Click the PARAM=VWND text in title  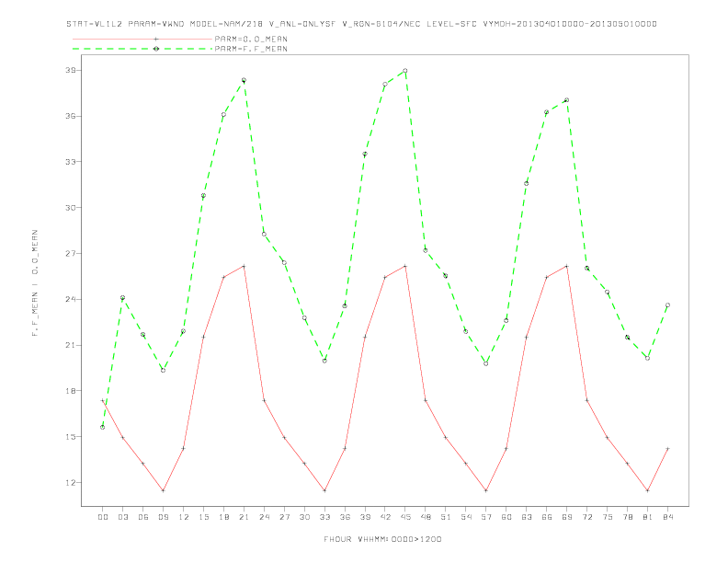pos(156,24)
